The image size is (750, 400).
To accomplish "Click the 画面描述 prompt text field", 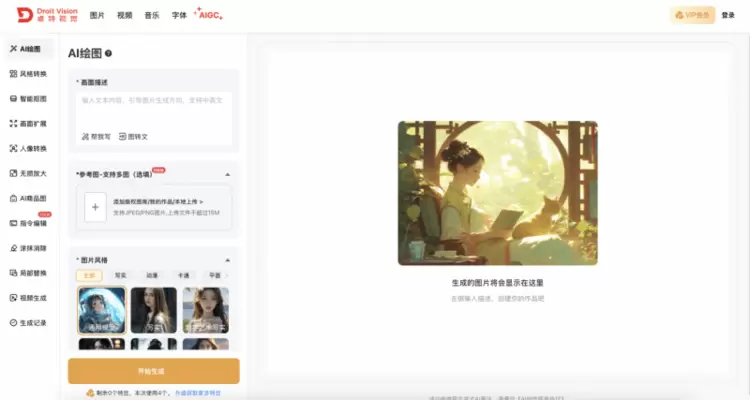I will pyautogui.click(x=154, y=108).
